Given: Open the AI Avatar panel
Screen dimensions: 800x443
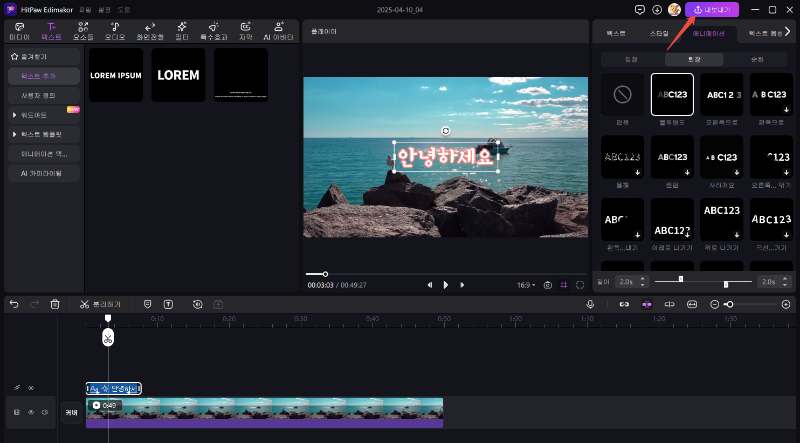Looking at the screenshot, I should coord(280,30).
